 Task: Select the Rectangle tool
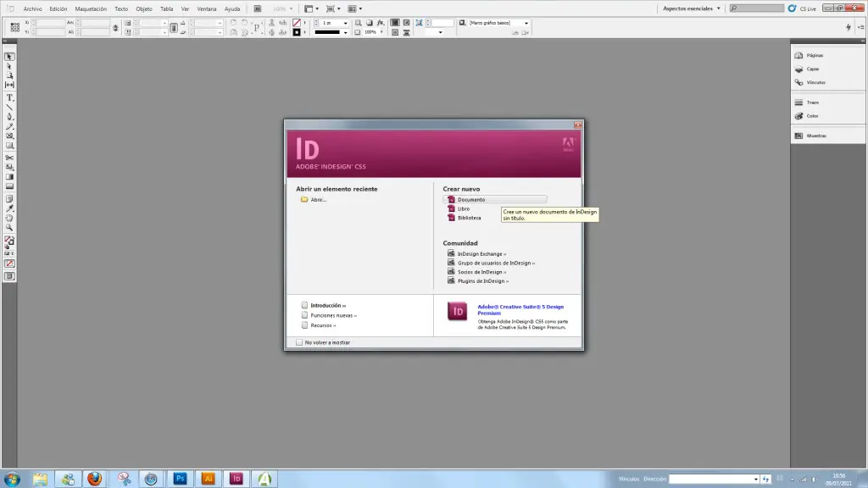pos(9,146)
